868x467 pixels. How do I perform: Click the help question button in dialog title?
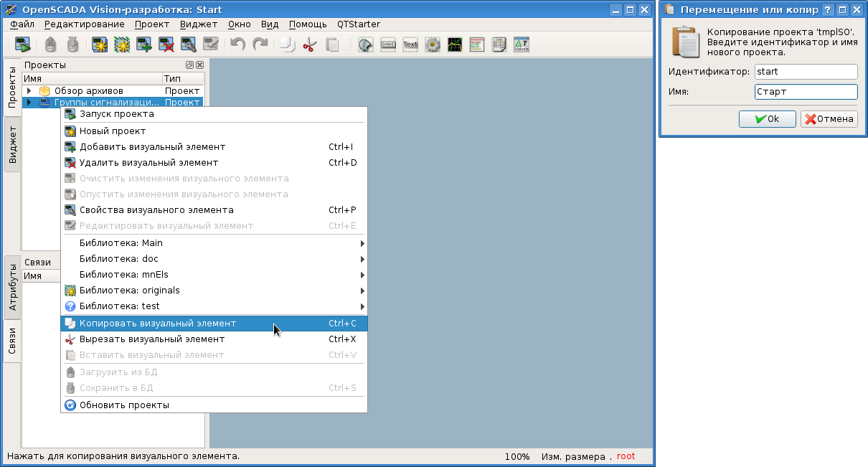coord(828,10)
